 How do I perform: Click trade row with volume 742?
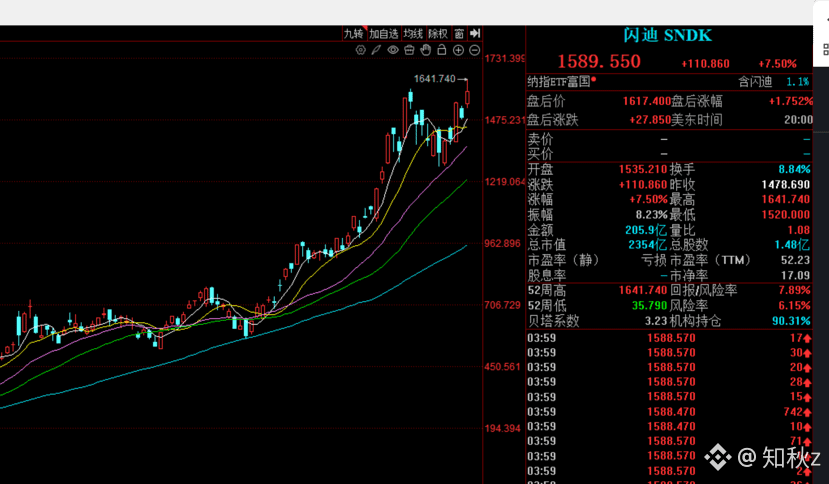pos(669,412)
